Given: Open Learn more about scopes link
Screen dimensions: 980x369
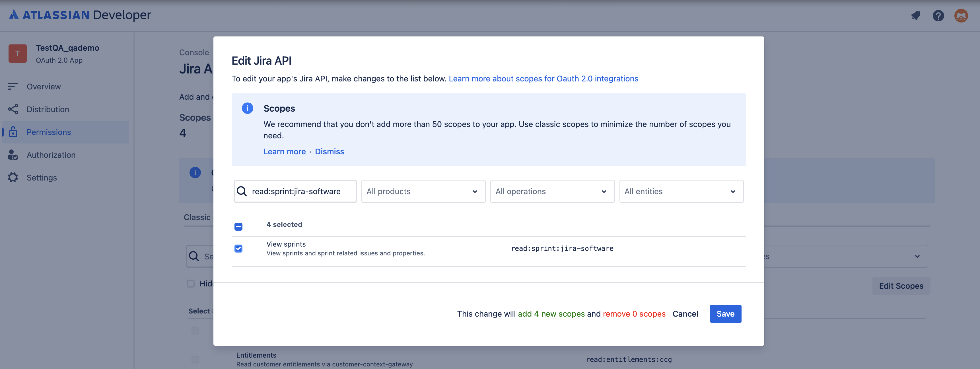Looking at the screenshot, I should point(544,79).
